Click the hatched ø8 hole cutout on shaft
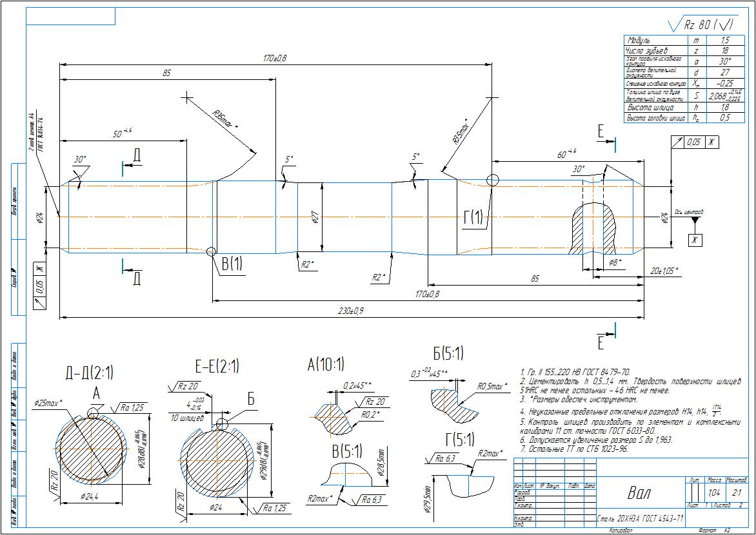Image resolution: width=756 pixels, height=535 pixels. (593, 228)
